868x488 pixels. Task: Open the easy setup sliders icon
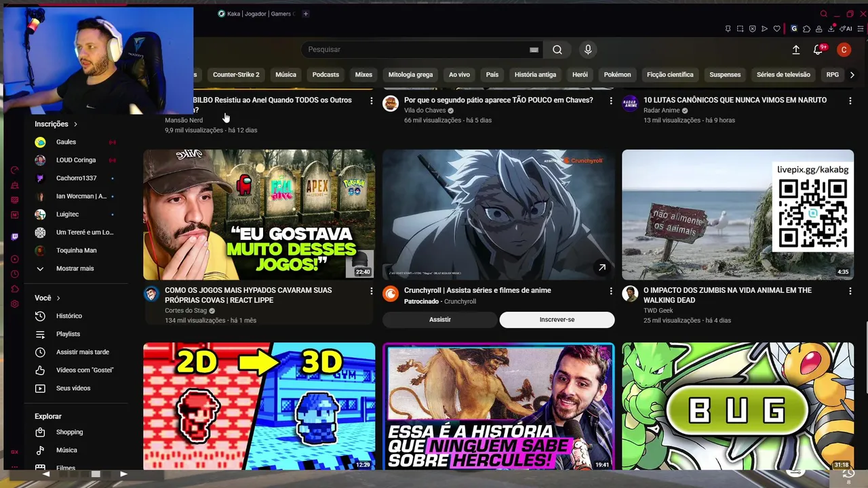(861, 29)
